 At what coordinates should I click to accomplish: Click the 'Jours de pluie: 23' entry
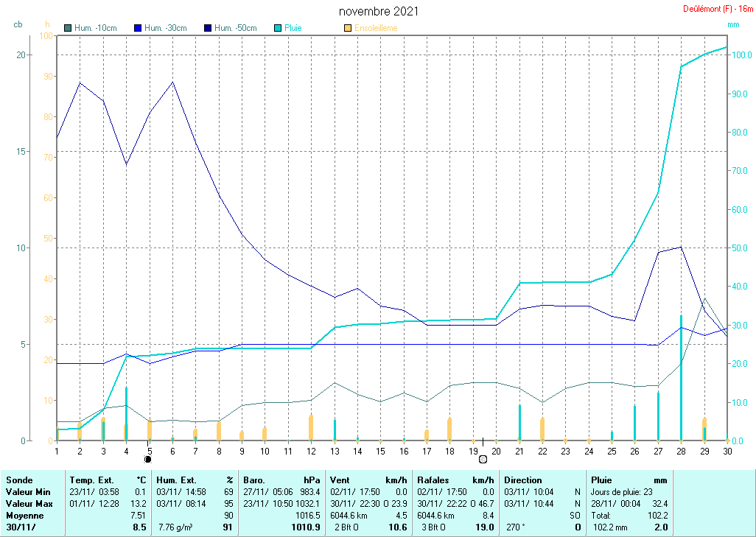620,491
